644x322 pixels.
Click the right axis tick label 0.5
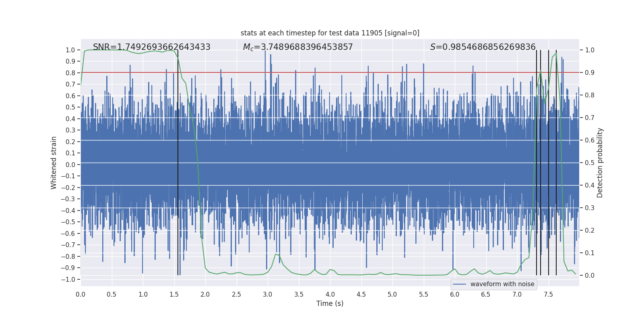point(590,163)
